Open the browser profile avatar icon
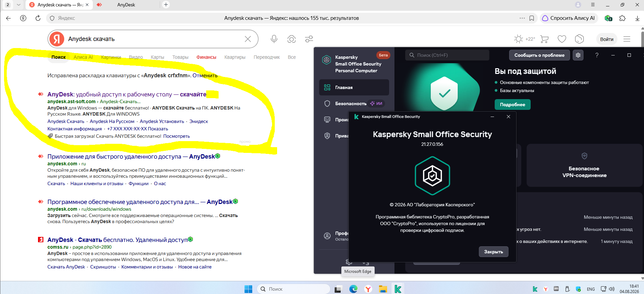644x294 pixels. [578, 5]
